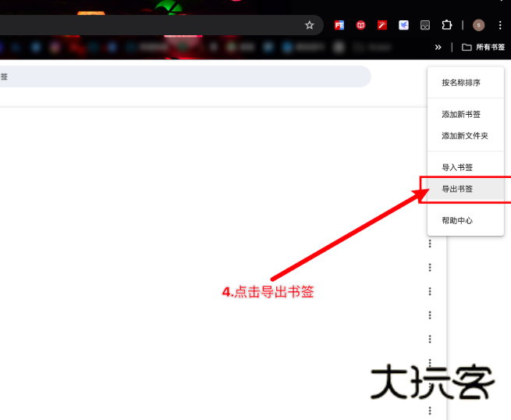Screen dimensions: 511x420
Task: Open the blue bird extension icon
Action: (x=403, y=25)
